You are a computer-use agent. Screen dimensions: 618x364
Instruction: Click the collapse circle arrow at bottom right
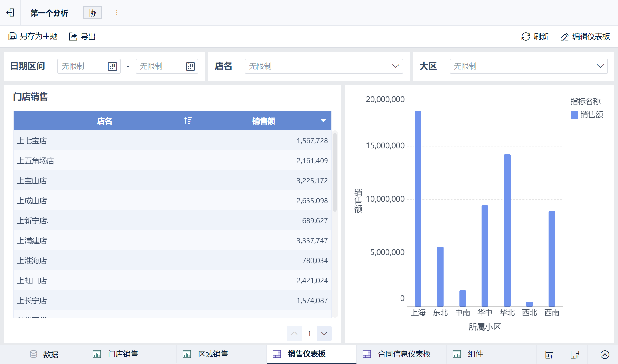(x=605, y=354)
